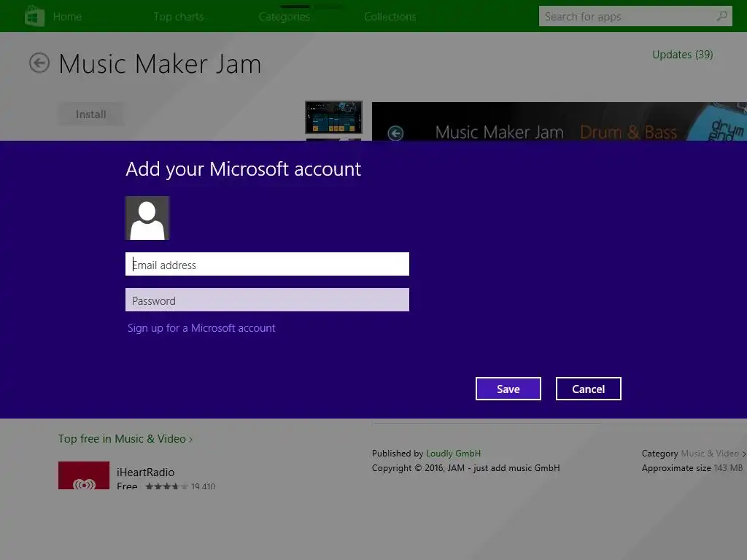Select the small app screenshot thumbnail
Screen dimensions: 747x560
point(333,117)
